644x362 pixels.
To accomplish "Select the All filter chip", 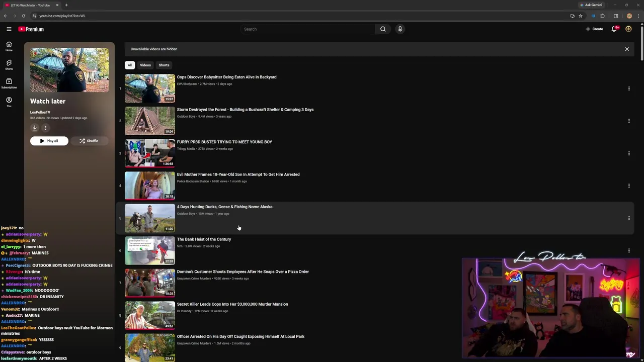I will point(130,65).
